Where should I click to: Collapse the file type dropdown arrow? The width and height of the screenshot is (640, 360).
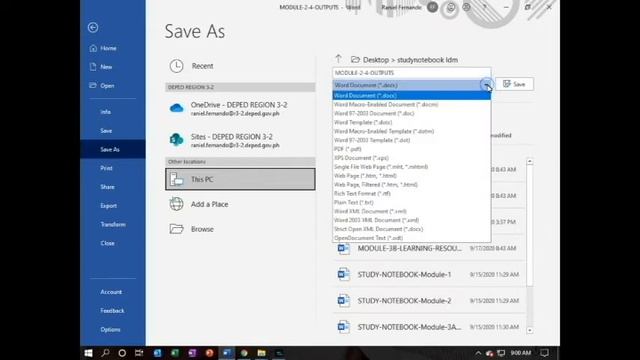(487, 85)
